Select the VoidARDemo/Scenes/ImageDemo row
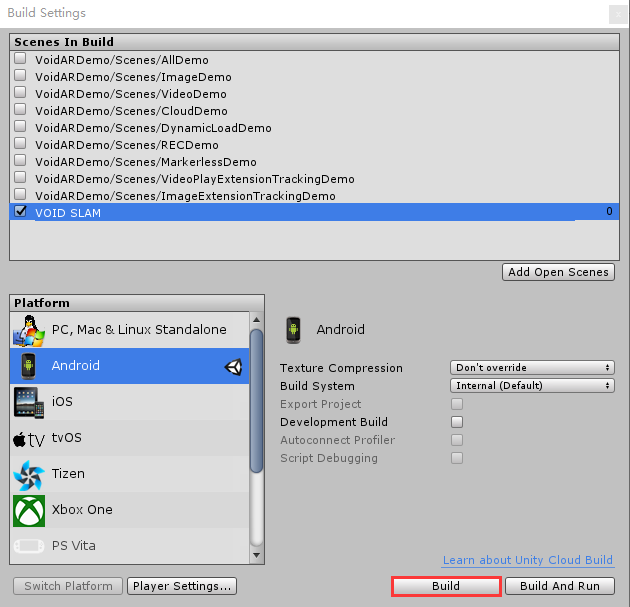This screenshot has height=607, width=630. tap(314, 77)
